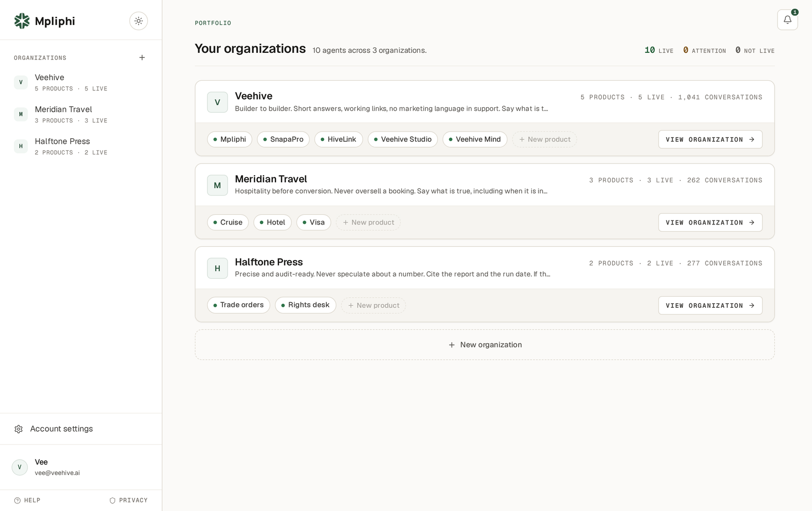Click the Halftone Press card title
The image size is (812, 511).
(269, 262)
